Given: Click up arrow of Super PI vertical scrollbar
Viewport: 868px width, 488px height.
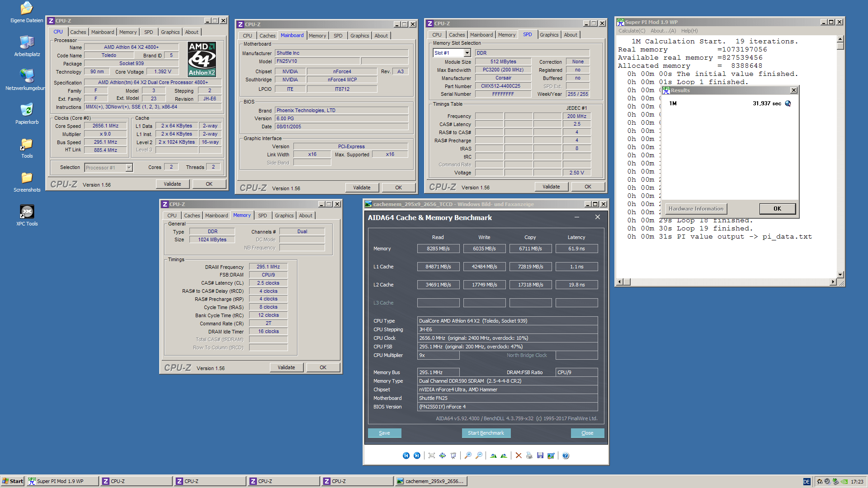Looking at the screenshot, I should tap(840, 39).
